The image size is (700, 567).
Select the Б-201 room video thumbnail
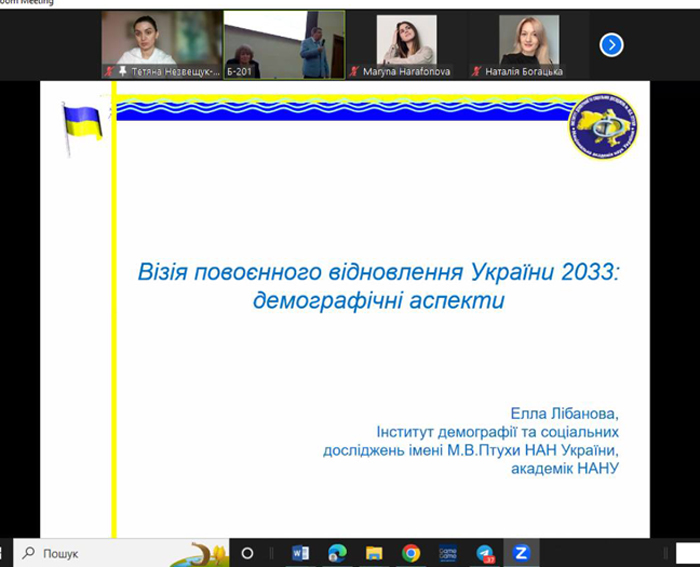[x=284, y=45]
